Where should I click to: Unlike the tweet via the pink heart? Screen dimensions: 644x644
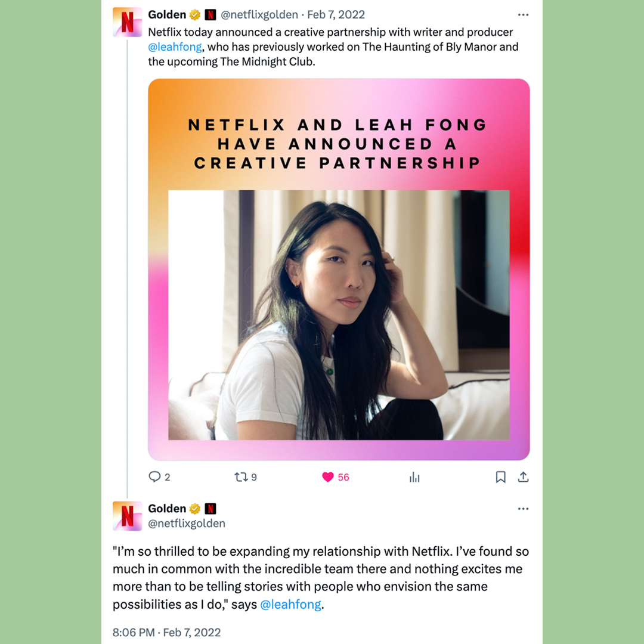(x=328, y=477)
